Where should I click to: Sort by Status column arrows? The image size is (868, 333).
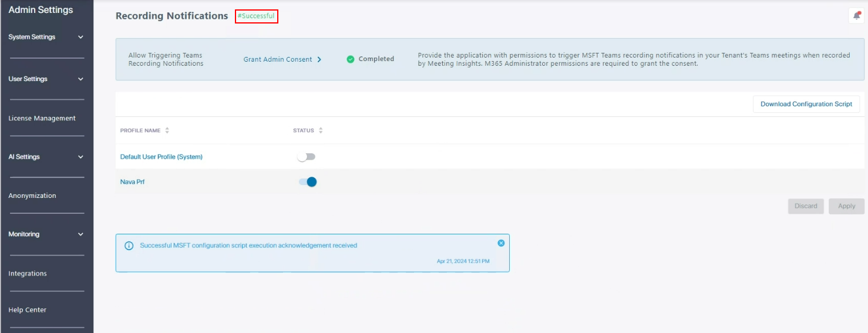click(x=321, y=130)
